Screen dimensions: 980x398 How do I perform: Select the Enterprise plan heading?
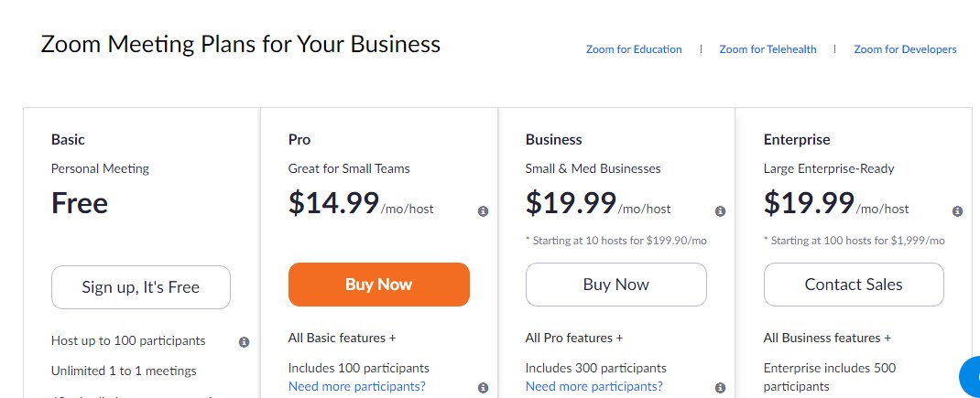(797, 140)
